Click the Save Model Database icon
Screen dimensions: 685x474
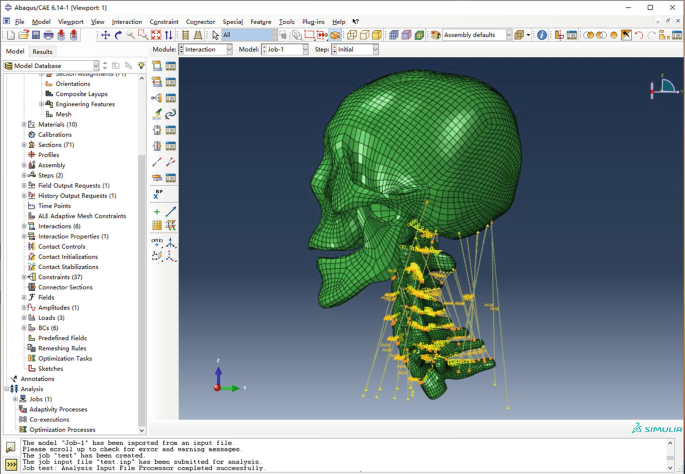pyautogui.click(x=35, y=35)
